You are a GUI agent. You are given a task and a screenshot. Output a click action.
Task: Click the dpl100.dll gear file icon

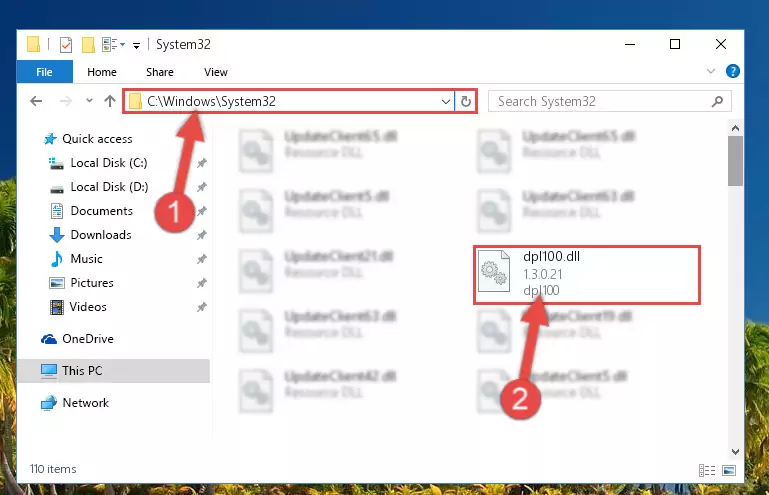[494, 271]
